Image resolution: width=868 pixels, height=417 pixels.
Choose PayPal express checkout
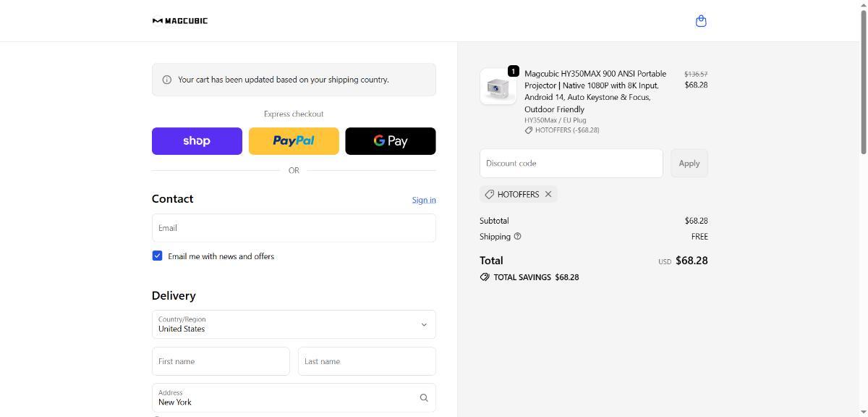pos(294,141)
